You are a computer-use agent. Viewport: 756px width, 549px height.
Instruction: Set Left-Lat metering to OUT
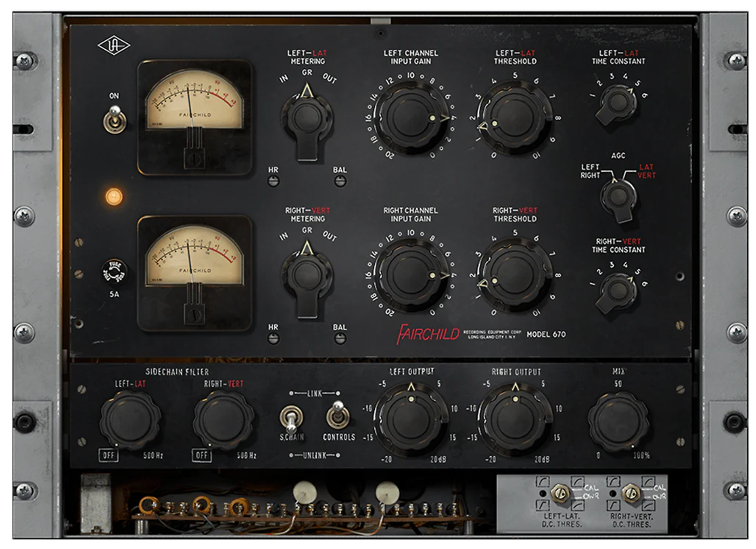click(330, 78)
